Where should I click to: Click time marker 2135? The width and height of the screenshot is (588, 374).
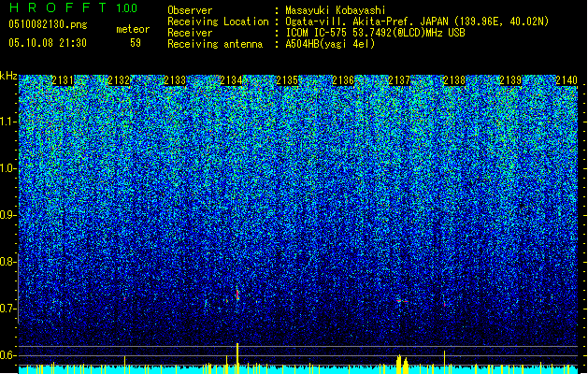287,80
